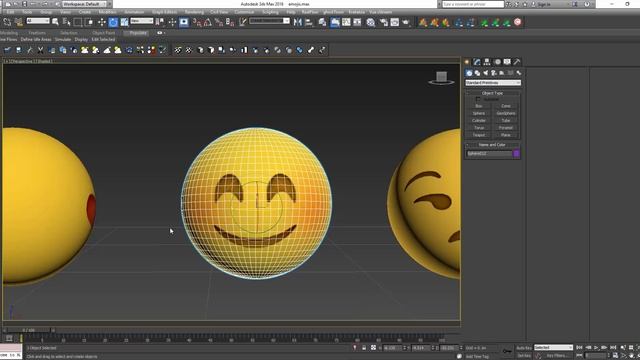The width and height of the screenshot is (640, 360).
Task: Open the selection filter All dropdown
Action: coord(38,21)
